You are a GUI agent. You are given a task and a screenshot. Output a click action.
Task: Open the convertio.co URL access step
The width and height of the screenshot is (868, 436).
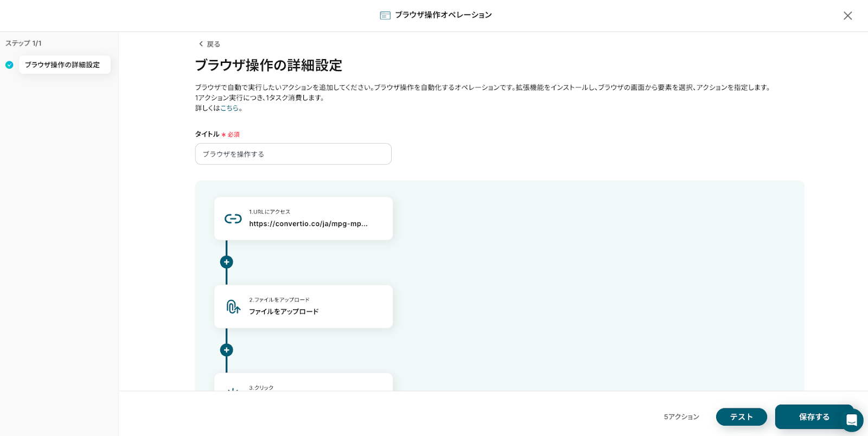pyautogui.click(x=308, y=223)
